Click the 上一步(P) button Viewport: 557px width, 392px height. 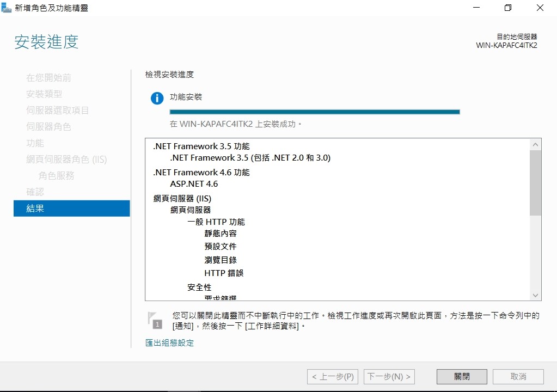click(333, 376)
